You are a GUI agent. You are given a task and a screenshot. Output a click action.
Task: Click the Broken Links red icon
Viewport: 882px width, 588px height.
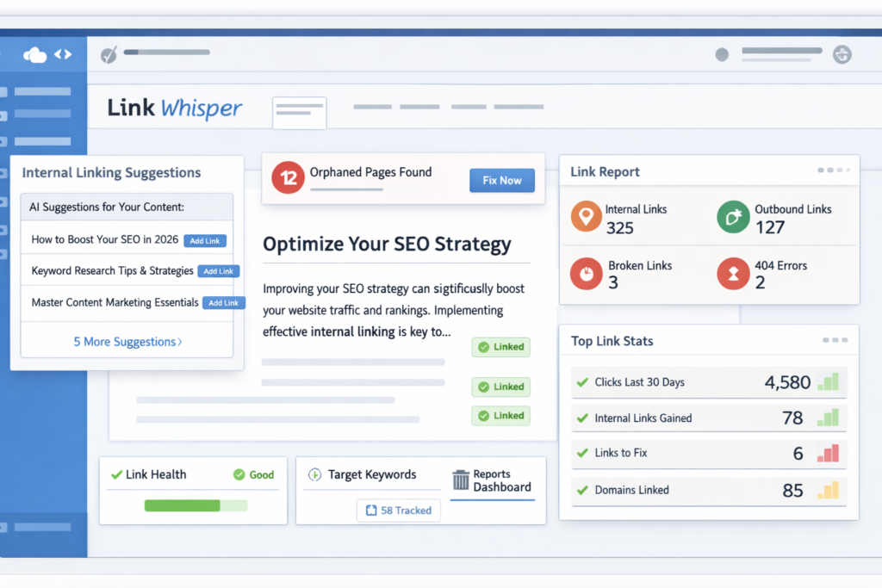tap(586, 275)
